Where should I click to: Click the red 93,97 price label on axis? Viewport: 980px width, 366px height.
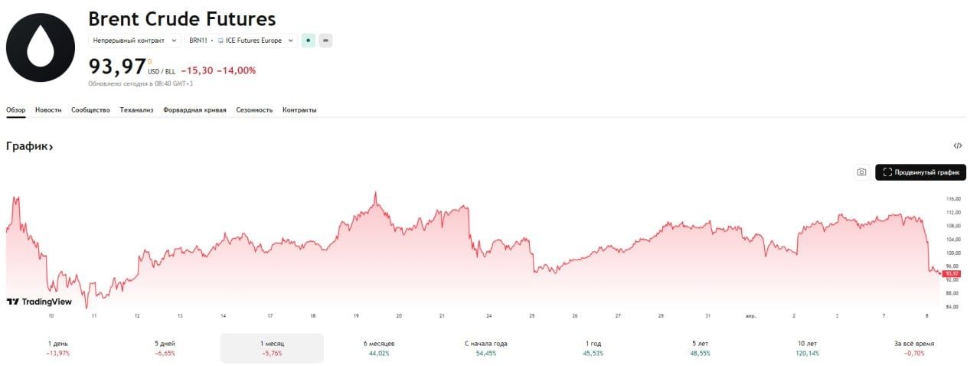(952, 273)
